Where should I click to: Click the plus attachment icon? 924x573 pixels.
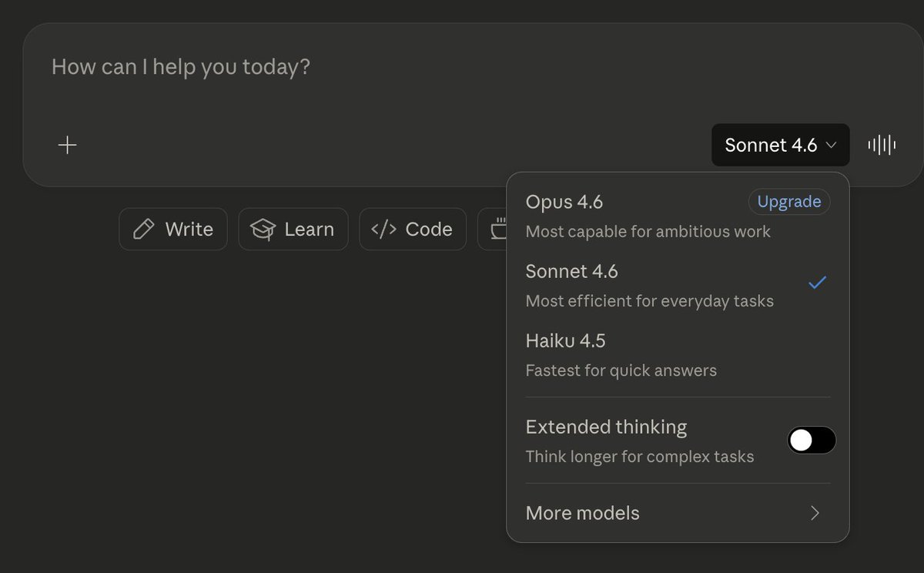click(x=68, y=145)
